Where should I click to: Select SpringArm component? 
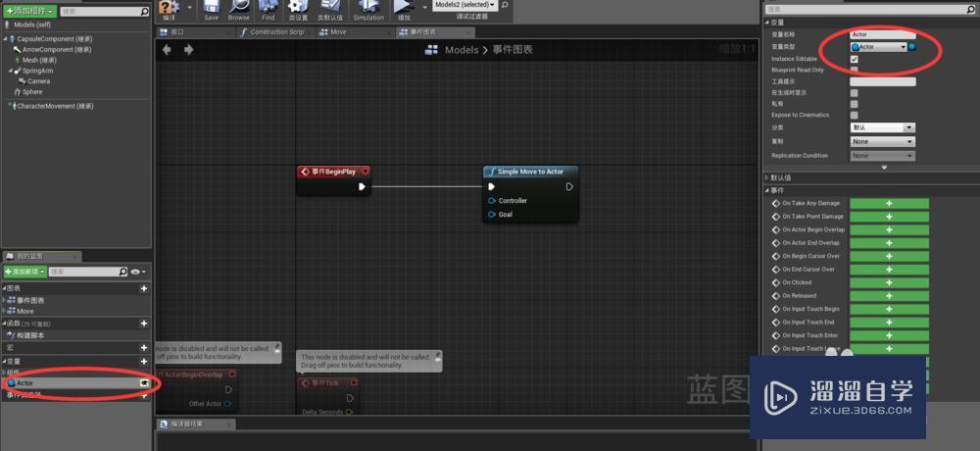pyautogui.click(x=37, y=71)
